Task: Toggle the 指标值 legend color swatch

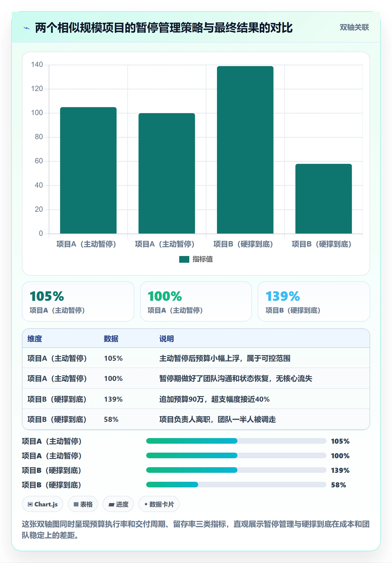Action: [x=184, y=259]
